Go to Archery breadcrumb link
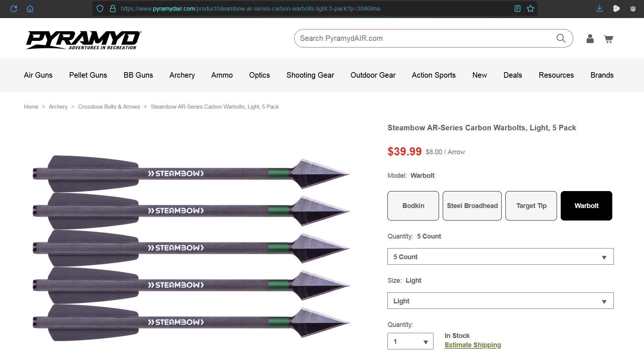This screenshot has height=356, width=644. click(x=58, y=107)
